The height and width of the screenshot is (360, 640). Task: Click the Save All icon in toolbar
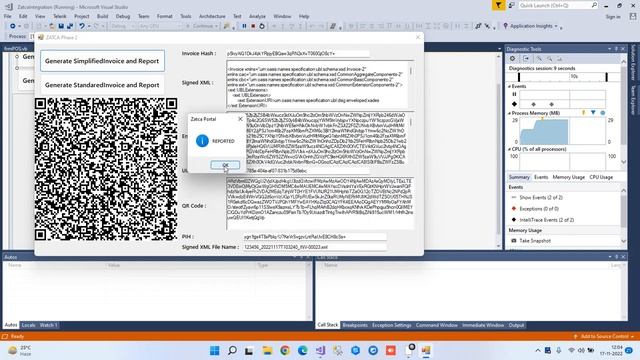(70, 26)
